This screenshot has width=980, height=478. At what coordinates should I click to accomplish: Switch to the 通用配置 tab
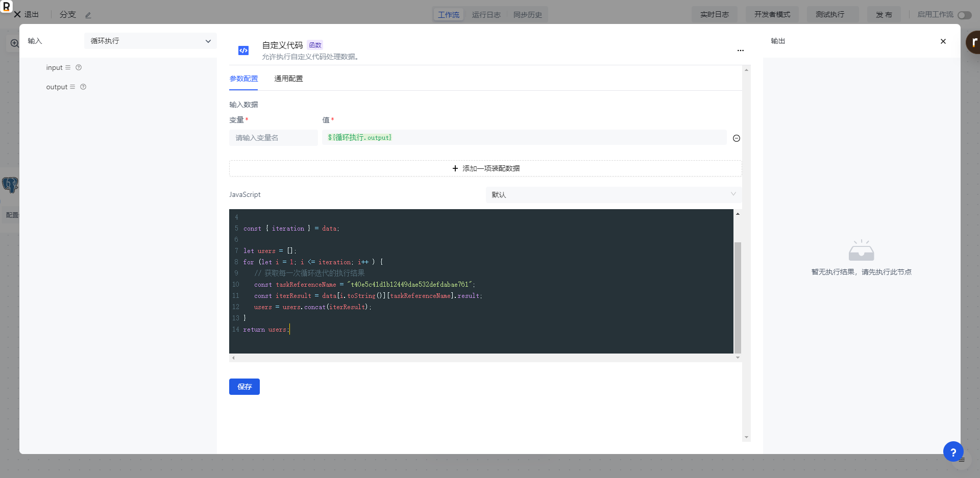pyautogui.click(x=288, y=79)
